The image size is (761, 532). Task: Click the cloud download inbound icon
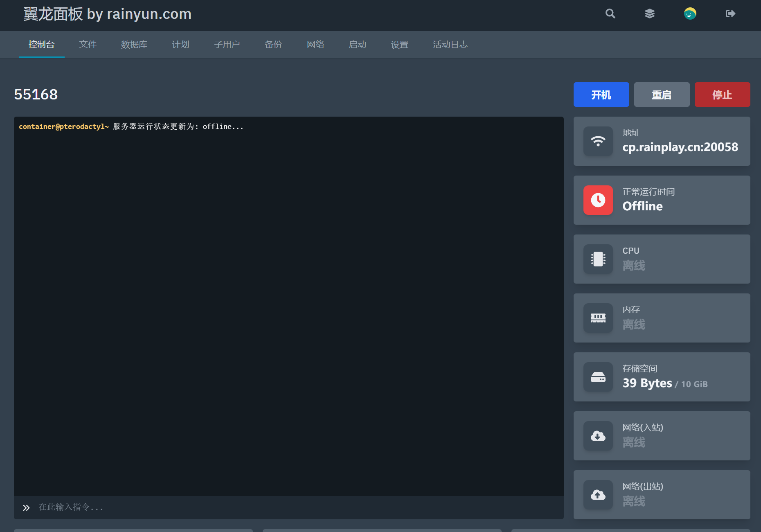pyautogui.click(x=598, y=436)
